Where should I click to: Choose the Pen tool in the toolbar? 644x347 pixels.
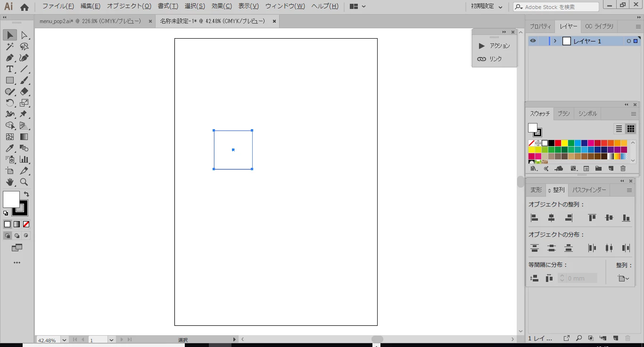10,58
